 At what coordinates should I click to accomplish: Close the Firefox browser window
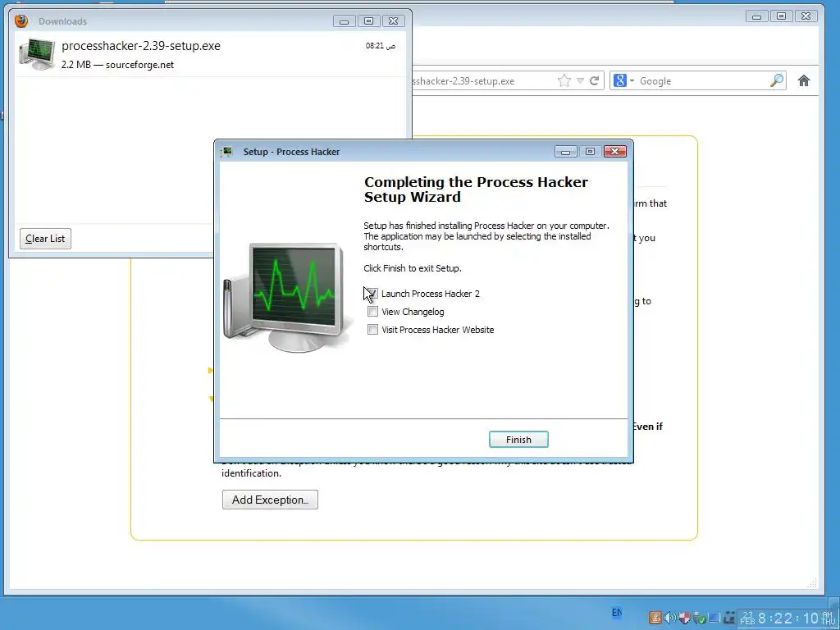pyautogui.click(x=806, y=16)
